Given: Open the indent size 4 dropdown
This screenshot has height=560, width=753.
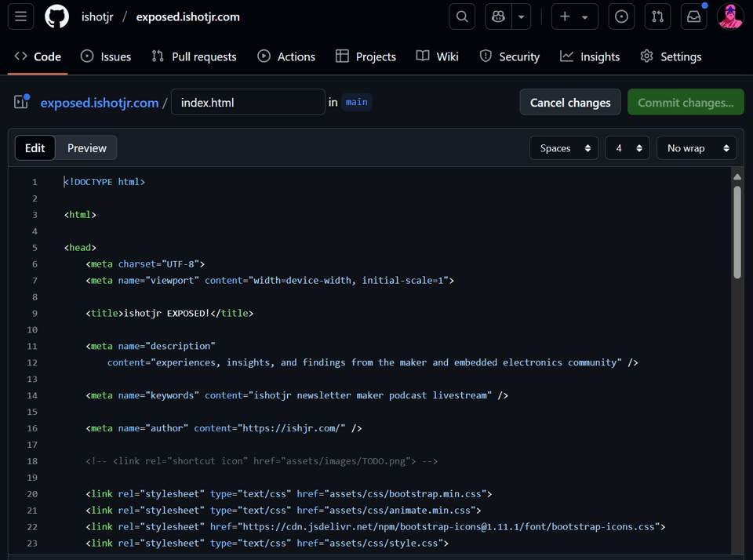Looking at the screenshot, I should coord(627,148).
